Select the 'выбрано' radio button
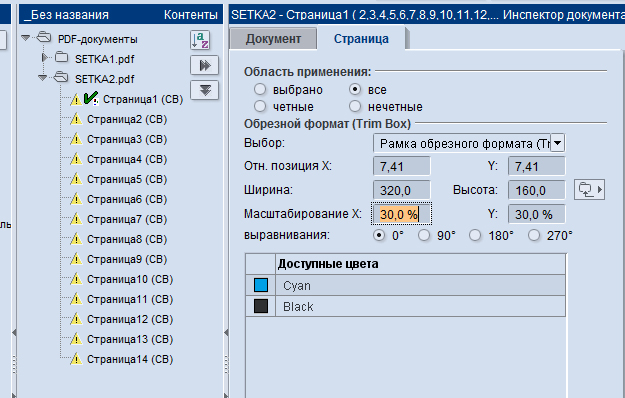The height and width of the screenshot is (398, 625). [x=260, y=89]
